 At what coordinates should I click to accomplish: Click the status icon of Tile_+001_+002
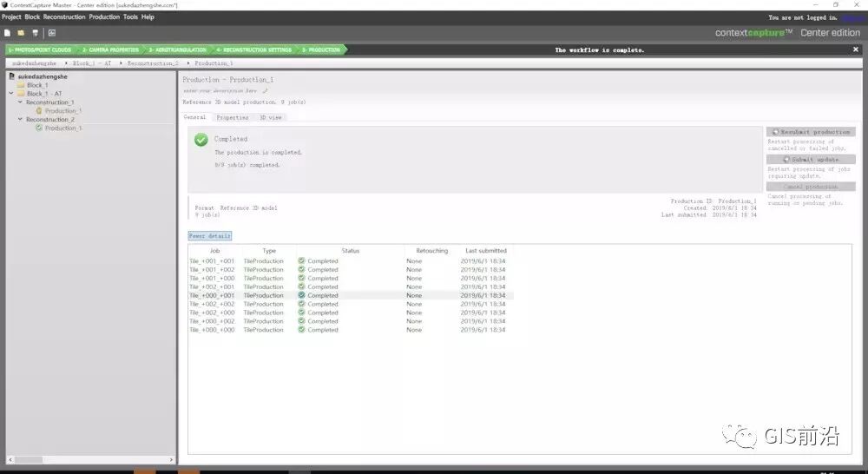click(301, 270)
